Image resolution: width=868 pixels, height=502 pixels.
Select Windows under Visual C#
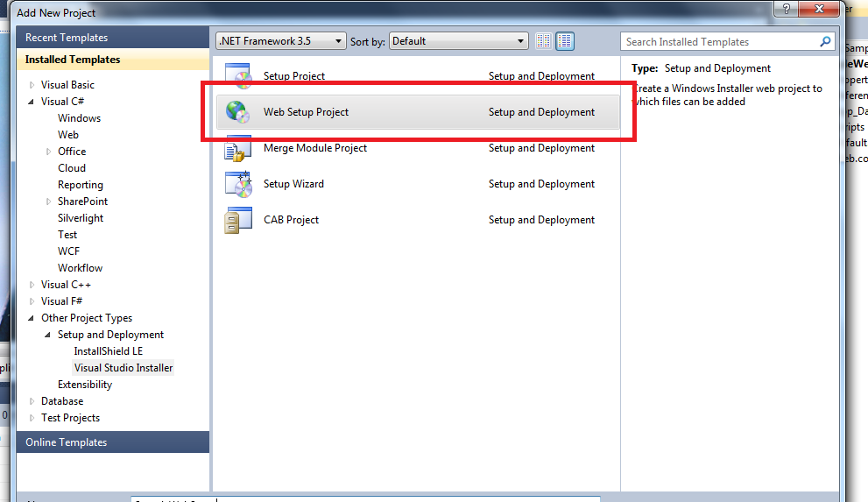(79, 118)
